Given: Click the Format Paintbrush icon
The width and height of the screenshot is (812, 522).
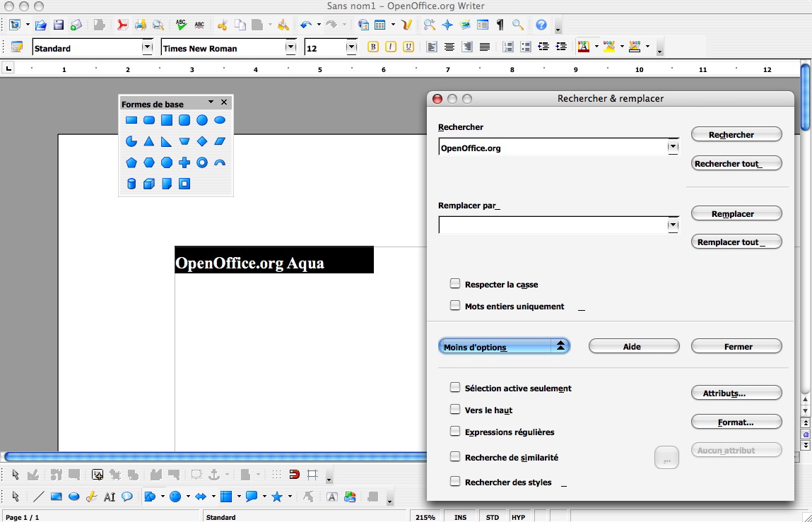Looking at the screenshot, I should tap(283, 24).
